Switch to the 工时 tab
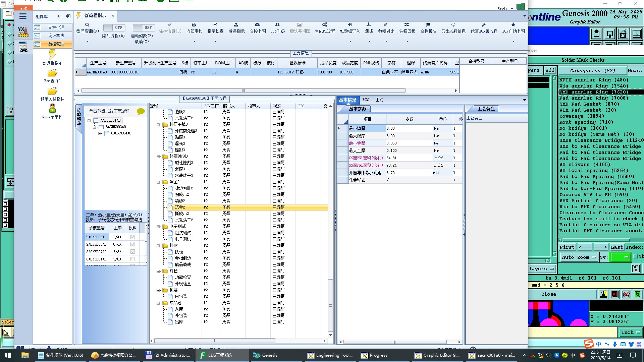Viewport: 644px width, 362px height. click(x=379, y=100)
